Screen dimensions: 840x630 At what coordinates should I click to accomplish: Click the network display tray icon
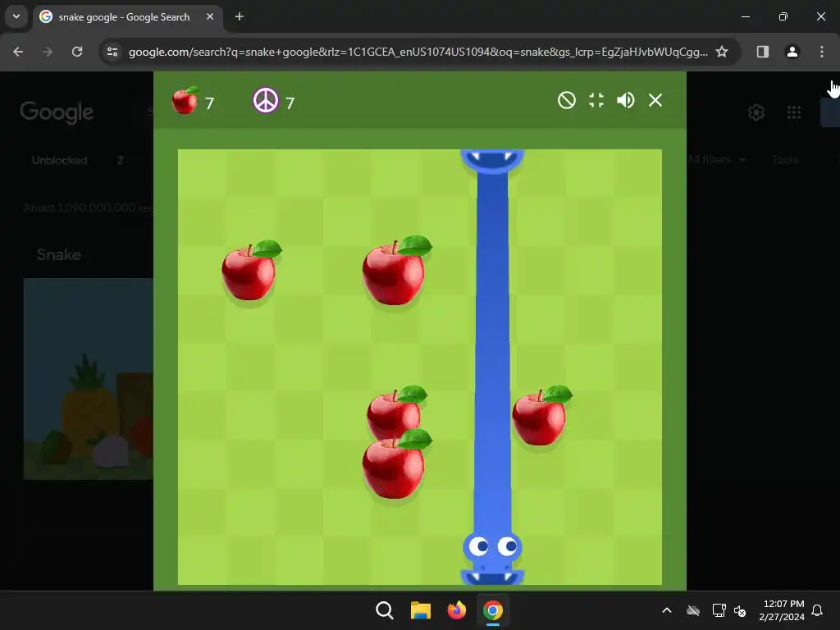(719, 610)
